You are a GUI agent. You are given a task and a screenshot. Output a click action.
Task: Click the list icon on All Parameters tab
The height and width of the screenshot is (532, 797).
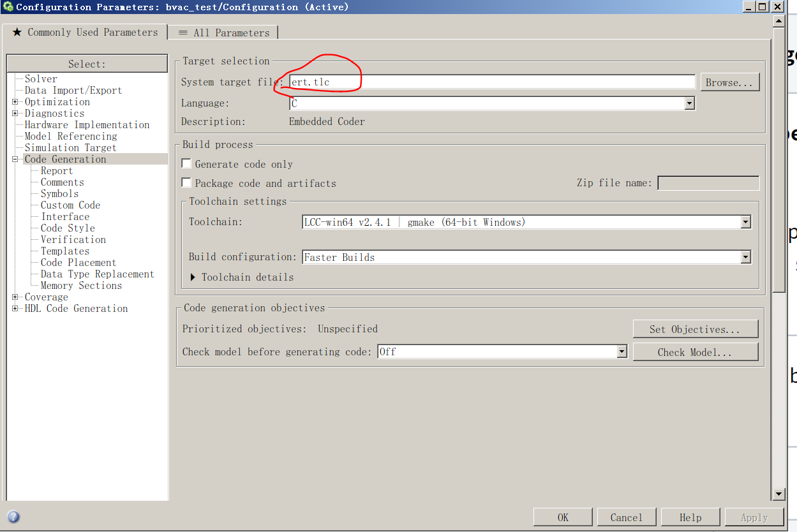[183, 33]
